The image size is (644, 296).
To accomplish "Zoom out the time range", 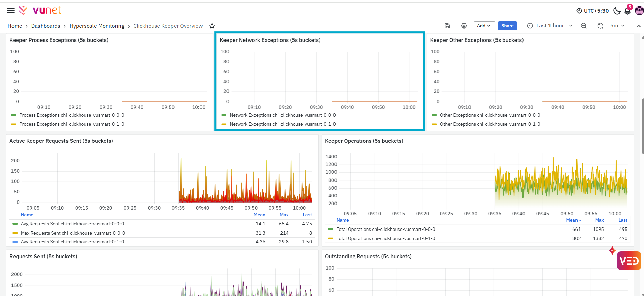I will coord(584,26).
